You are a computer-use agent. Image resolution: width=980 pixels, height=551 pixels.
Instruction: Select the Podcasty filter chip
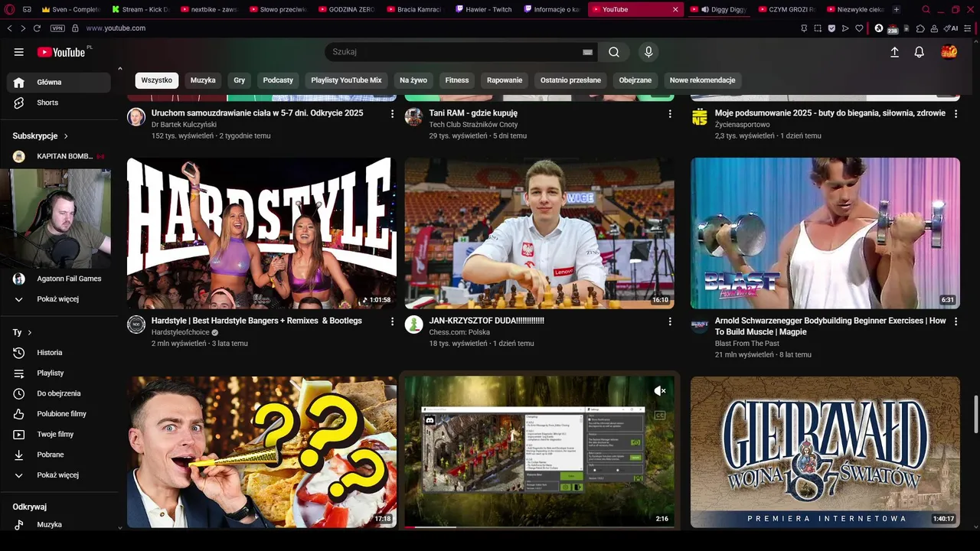[278, 80]
